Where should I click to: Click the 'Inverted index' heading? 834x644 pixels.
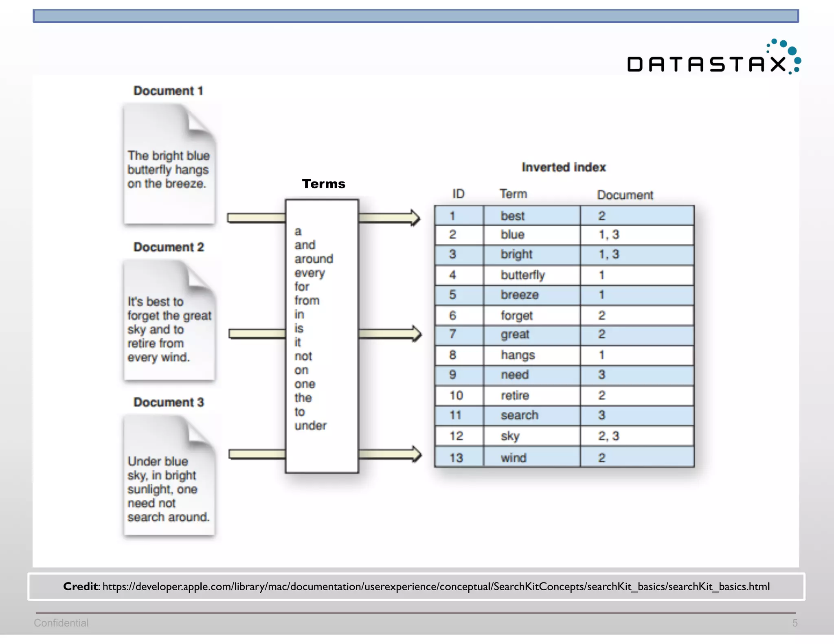(x=564, y=167)
